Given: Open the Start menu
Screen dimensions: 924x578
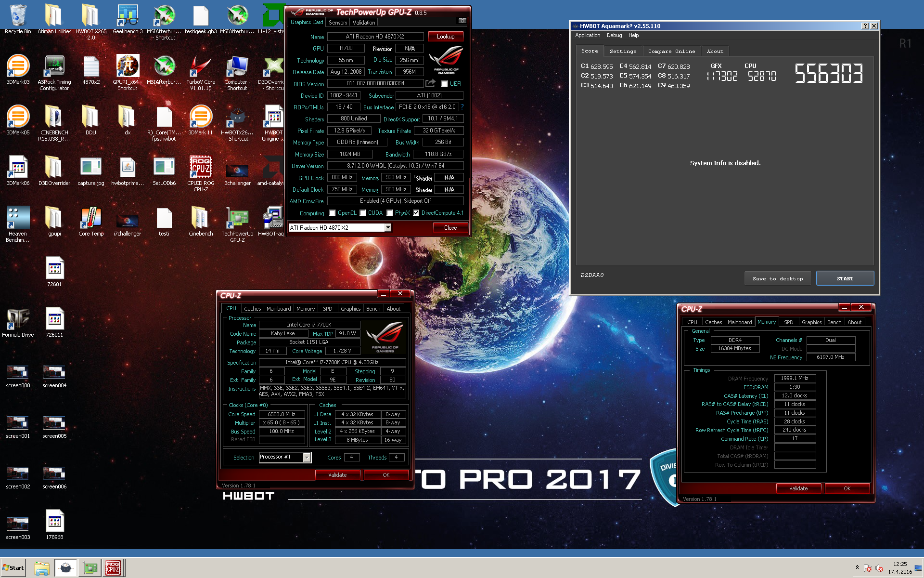Looking at the screenshot, I should (x=13, y=568).
